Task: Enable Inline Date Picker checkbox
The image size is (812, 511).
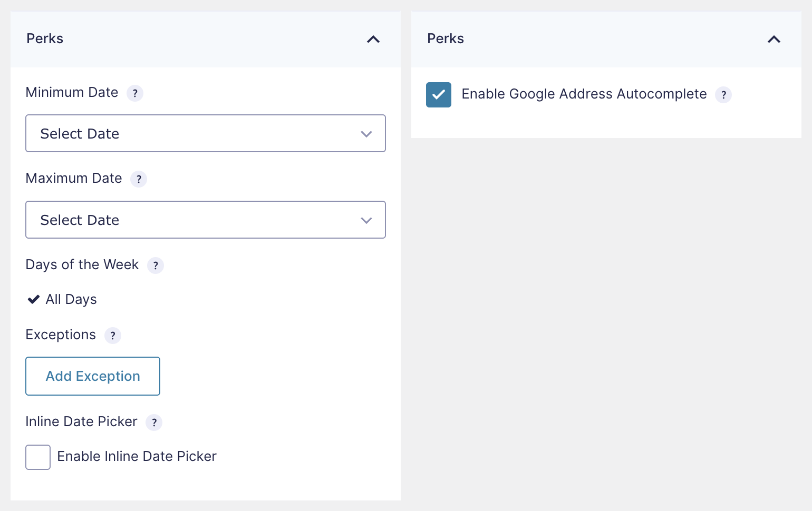Action: 38,457
